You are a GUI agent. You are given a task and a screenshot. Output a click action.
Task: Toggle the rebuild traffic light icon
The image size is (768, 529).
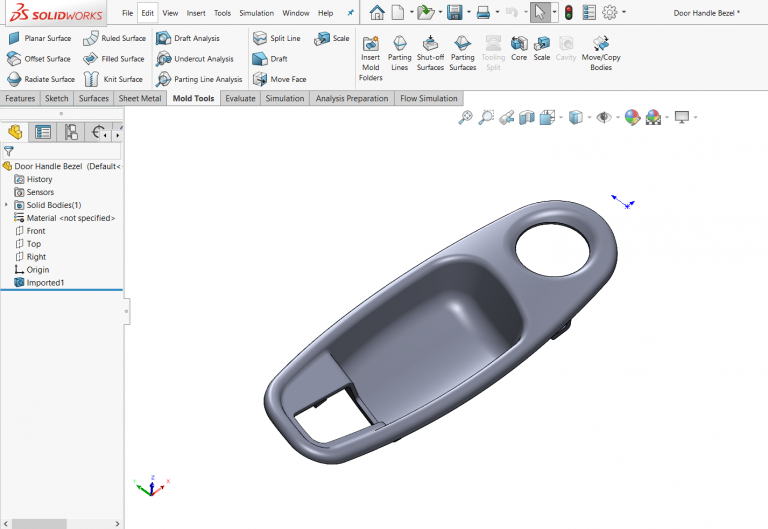click(568, 13)
